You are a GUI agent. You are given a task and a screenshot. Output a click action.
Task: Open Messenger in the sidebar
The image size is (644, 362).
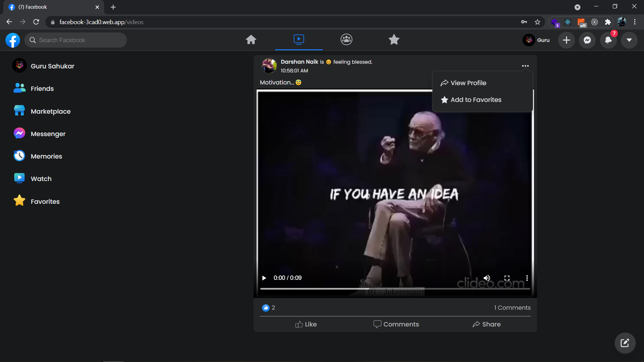tap(40, 134)
